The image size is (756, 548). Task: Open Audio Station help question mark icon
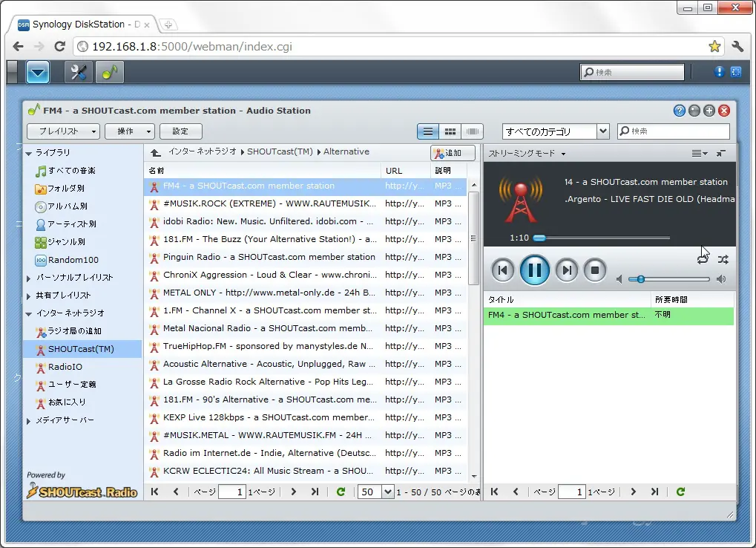[680, 111]
